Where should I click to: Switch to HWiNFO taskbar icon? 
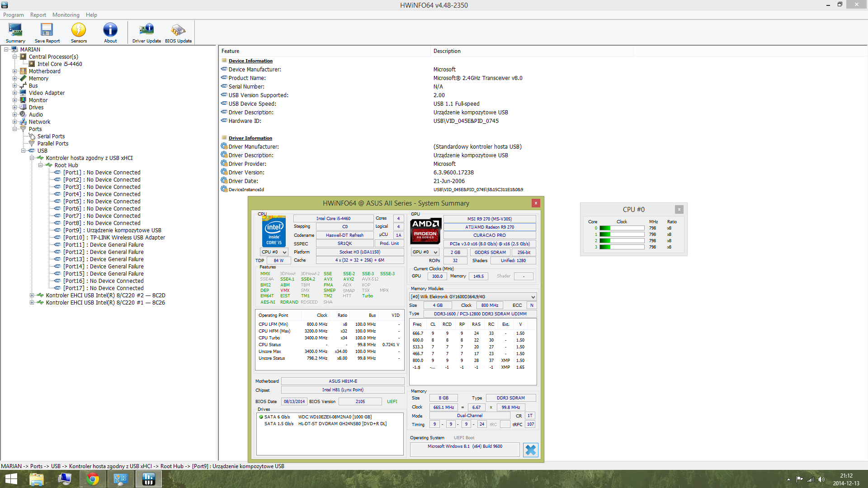149,479
